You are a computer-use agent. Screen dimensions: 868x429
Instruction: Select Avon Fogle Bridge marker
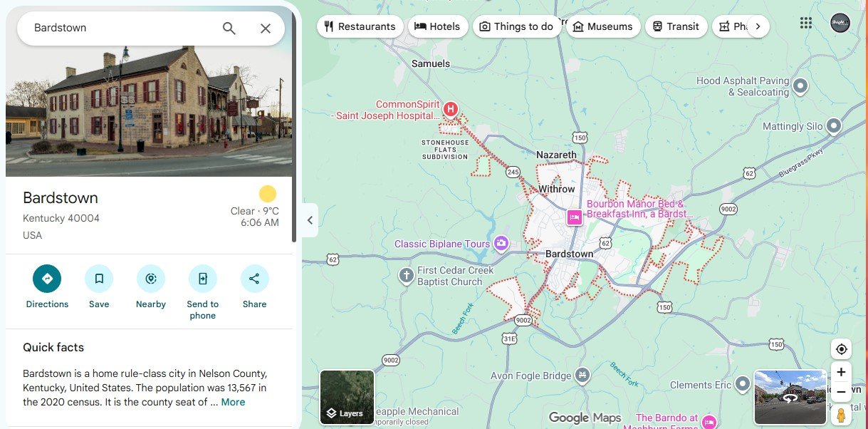pos(582,375)
